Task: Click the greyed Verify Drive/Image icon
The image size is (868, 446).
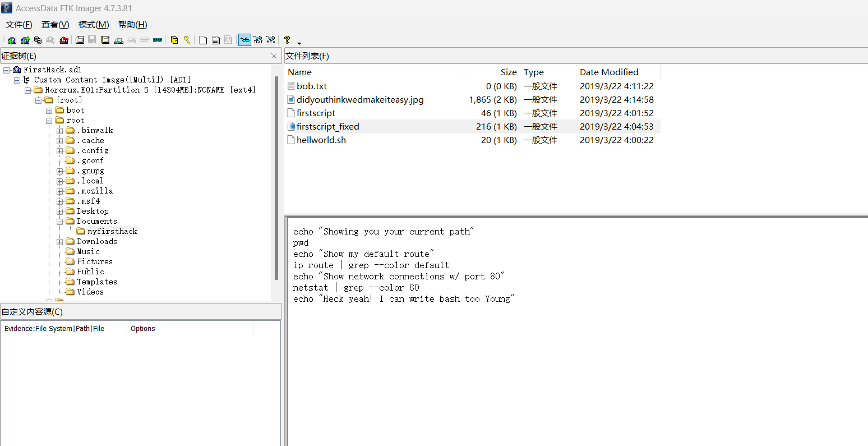Action: click(144, 40)
